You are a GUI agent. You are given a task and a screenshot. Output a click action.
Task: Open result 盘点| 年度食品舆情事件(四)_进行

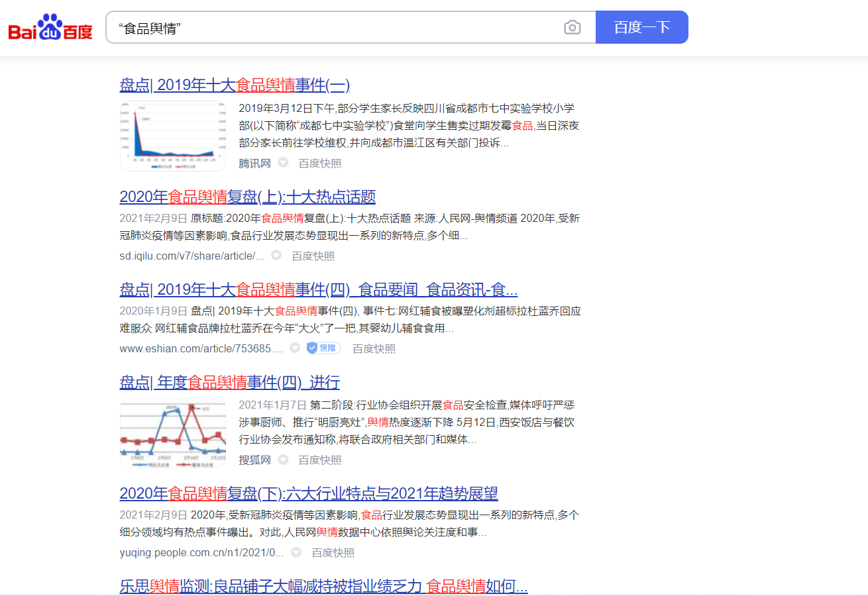click(x=229, y=382)
